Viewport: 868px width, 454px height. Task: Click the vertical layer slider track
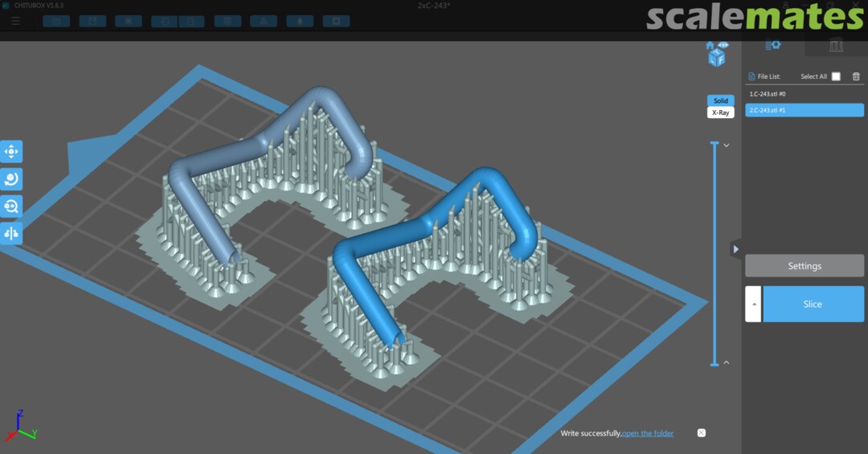(714, 253)
